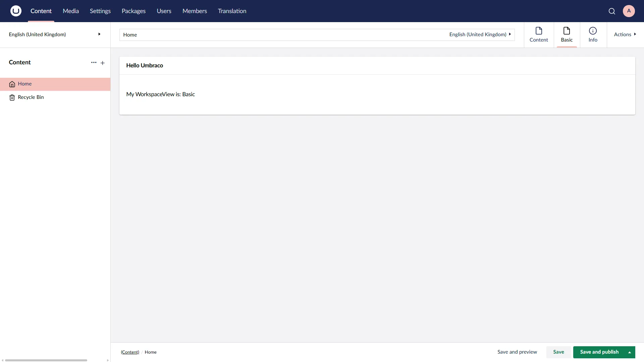This screenshot has height=362, width=644.
Task: Click the plus icon beside Content
Action: 103,63
